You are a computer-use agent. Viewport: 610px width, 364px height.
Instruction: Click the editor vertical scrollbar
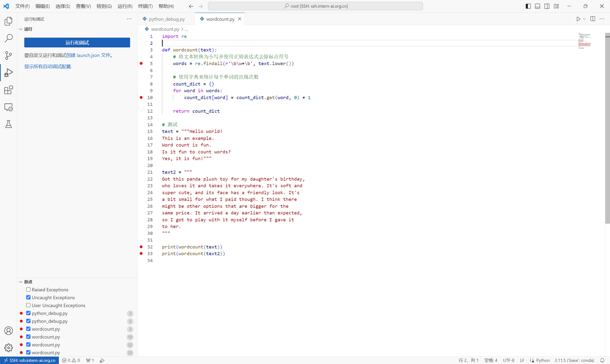[607, 127]
